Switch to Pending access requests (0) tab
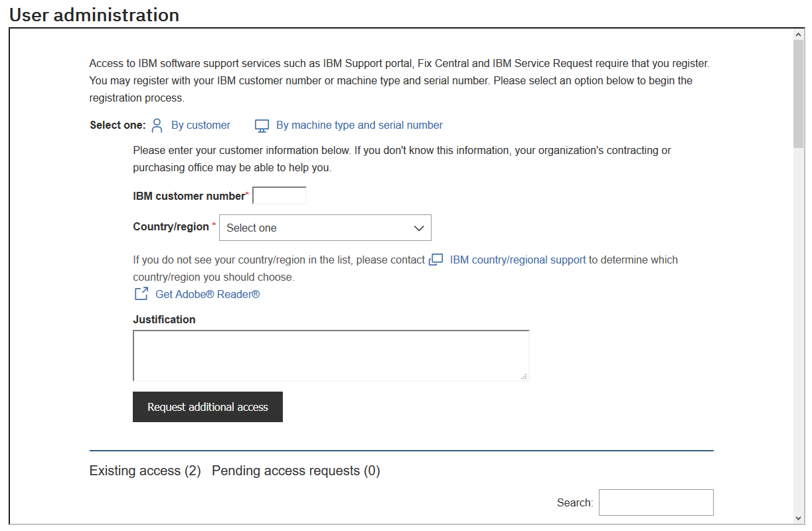The height and width of the screenshot is (531, 812). point(296,471)
